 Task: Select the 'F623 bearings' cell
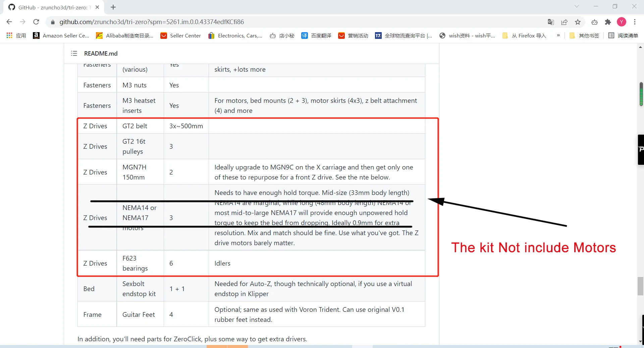click(140, 263)
